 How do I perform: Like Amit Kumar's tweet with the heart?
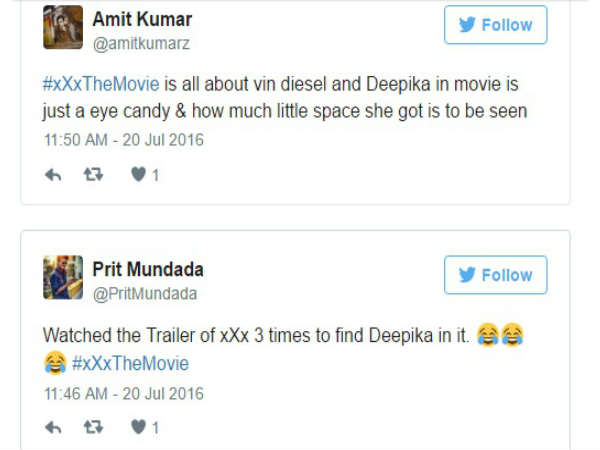tap(139, 175)
